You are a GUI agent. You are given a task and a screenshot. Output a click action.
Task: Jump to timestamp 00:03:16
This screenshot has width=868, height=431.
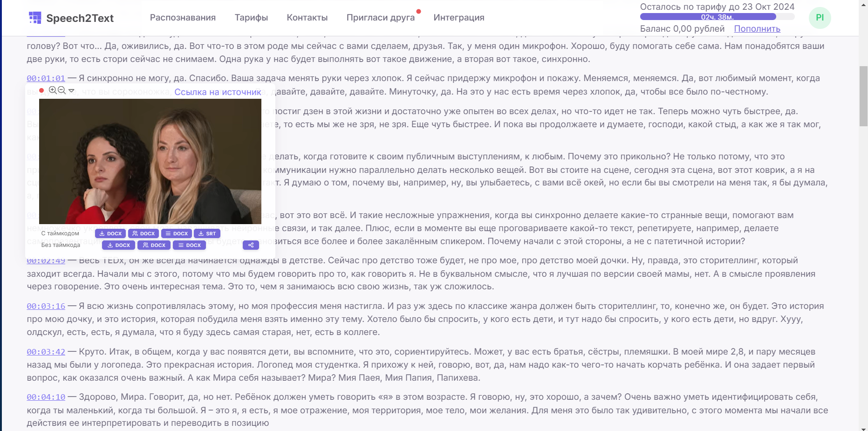pos(46,306)
